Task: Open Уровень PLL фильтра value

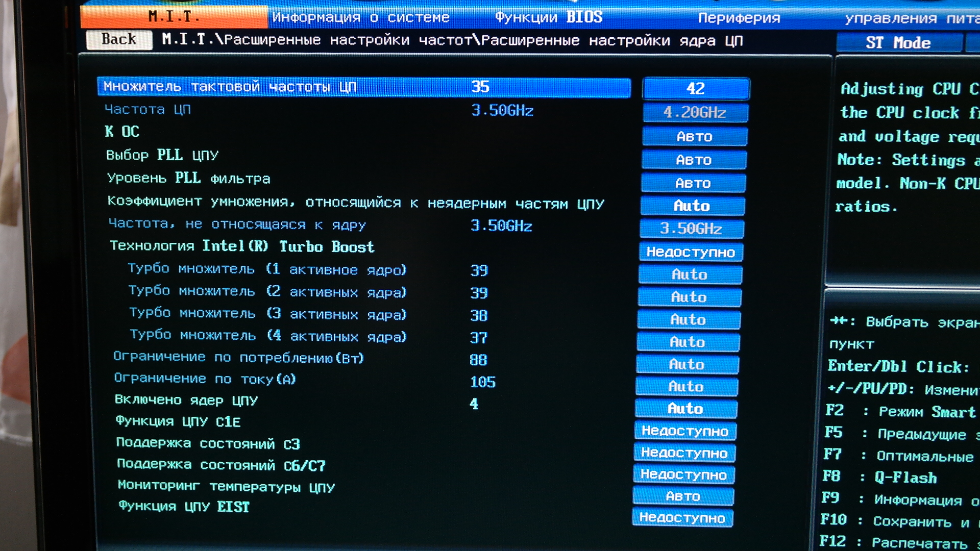Action: (x=693, y=183)
